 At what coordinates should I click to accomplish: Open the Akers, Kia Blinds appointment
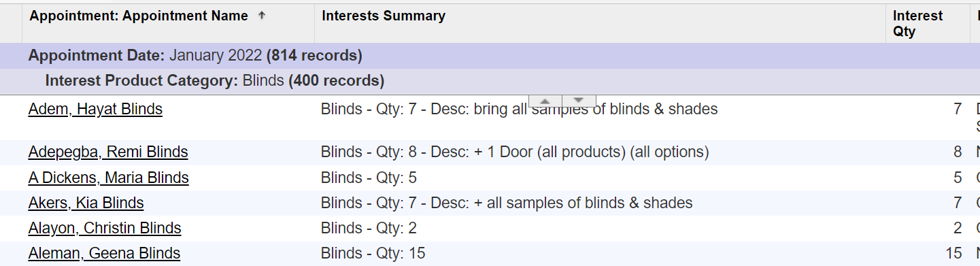(x=86, y=203)
